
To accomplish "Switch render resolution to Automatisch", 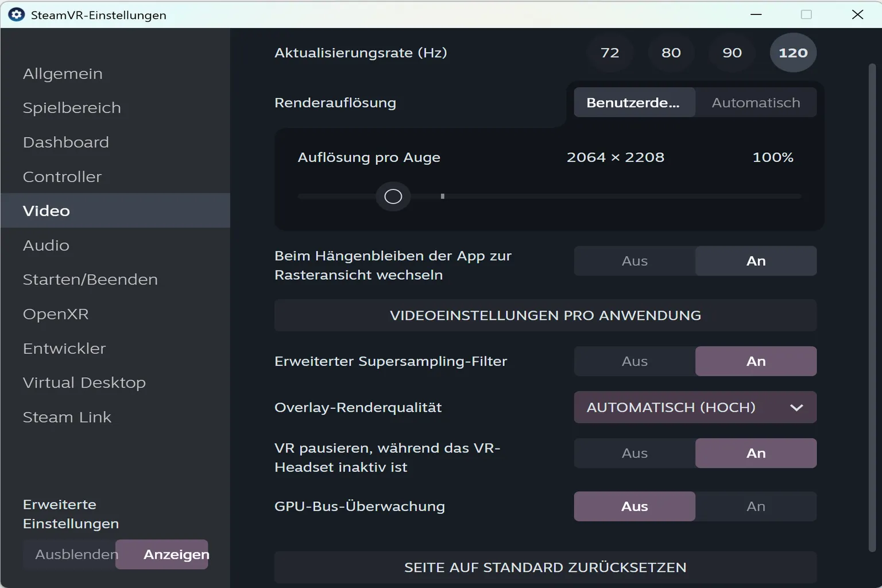I will point(756,103).
